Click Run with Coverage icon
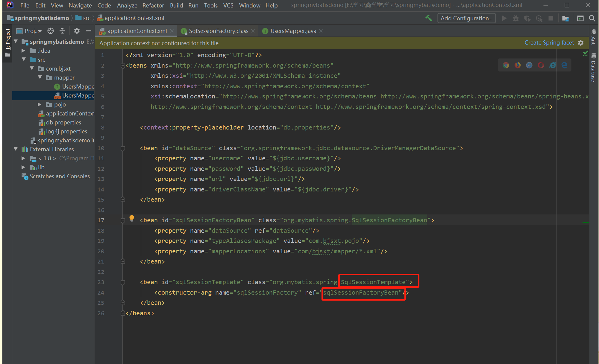Screen dimensions: 599x364 pos(527,18)
